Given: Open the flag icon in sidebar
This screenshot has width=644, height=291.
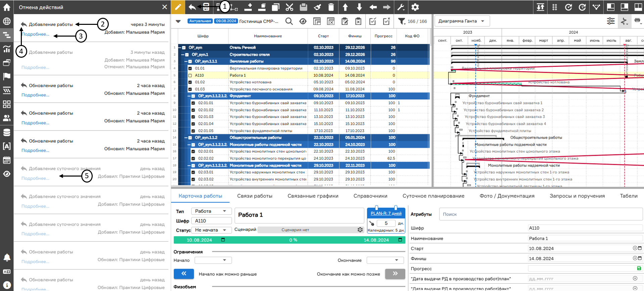Looking at the screenshot, I should [x=7, y=77].
